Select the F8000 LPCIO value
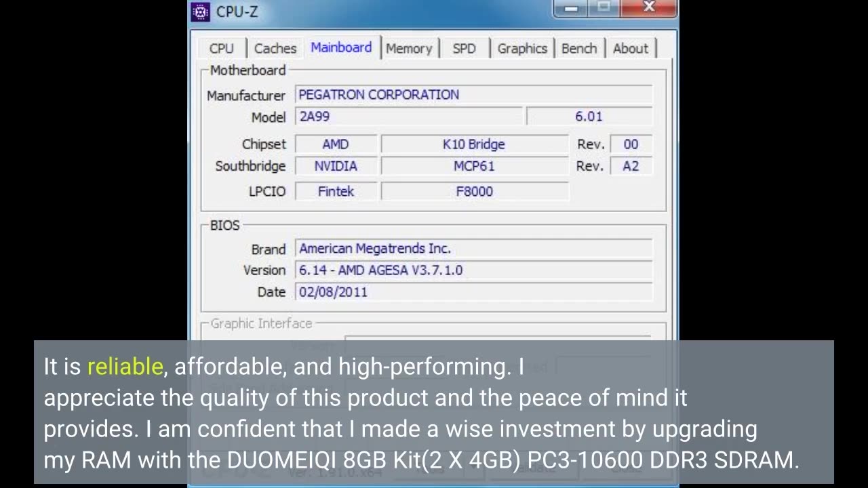Viewport: 868px width, 488px height. 474,192
